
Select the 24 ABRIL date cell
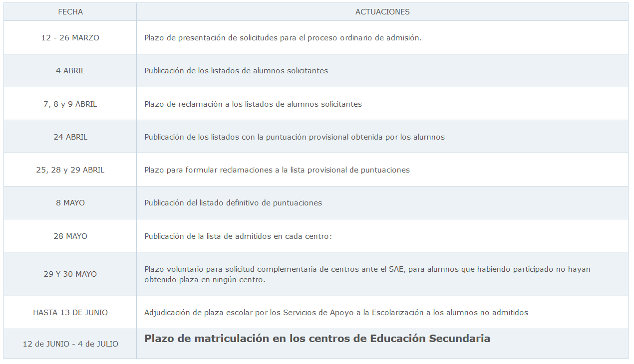[70, 137]
